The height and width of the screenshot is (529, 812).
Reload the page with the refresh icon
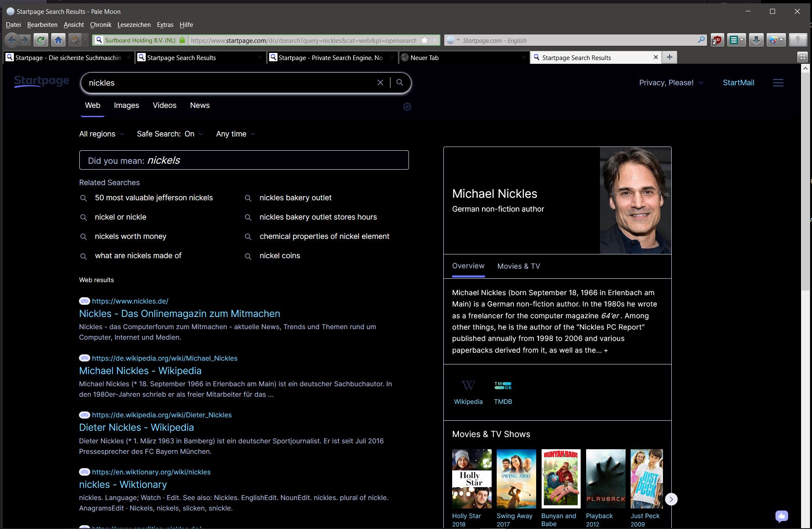pyautogui.click(x=41, y=40)
